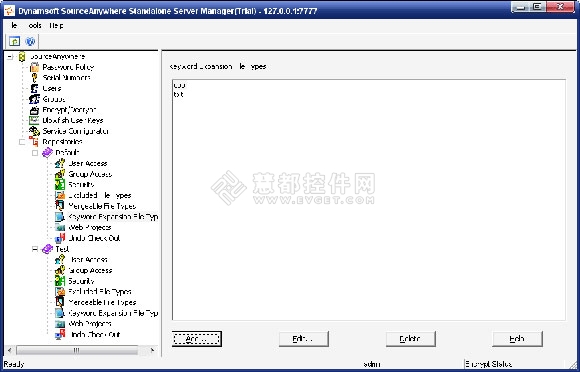Click the Ready status bar text
Screen dimensions: 580x372
(14, 364)
